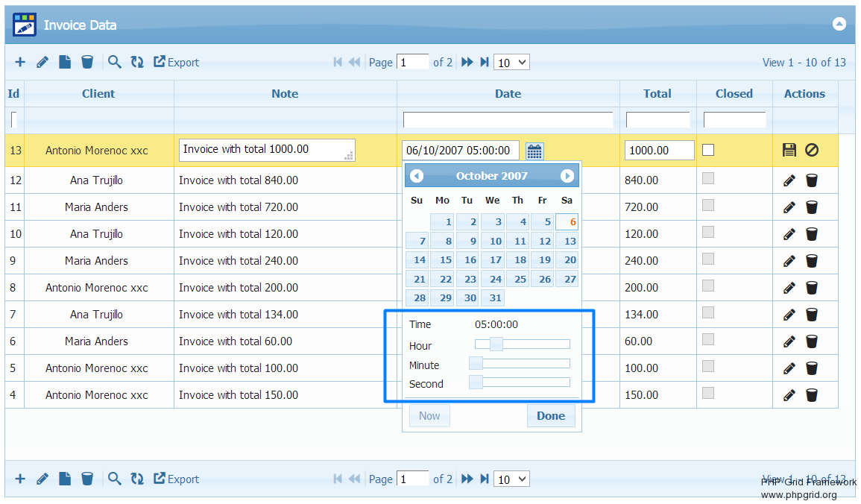Click the trash delete icon in top toolbar
This screenshot has width=861, height=504.
click(87, 62)
